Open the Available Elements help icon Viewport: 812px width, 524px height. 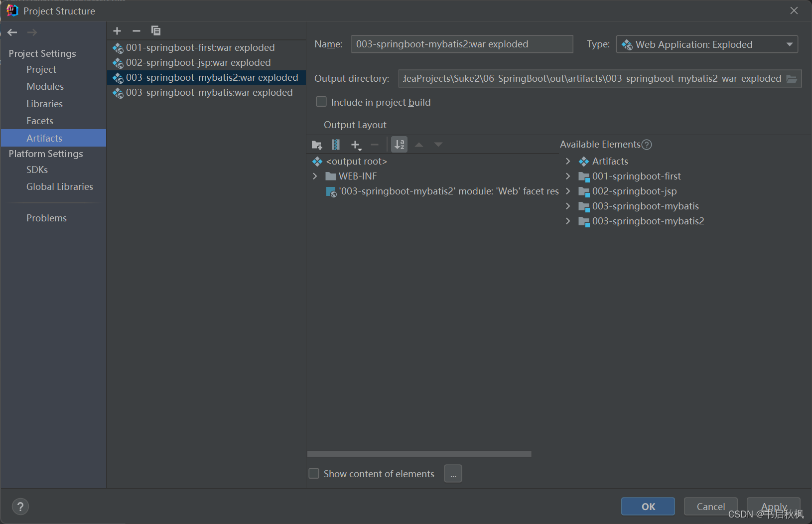point(647,145)
